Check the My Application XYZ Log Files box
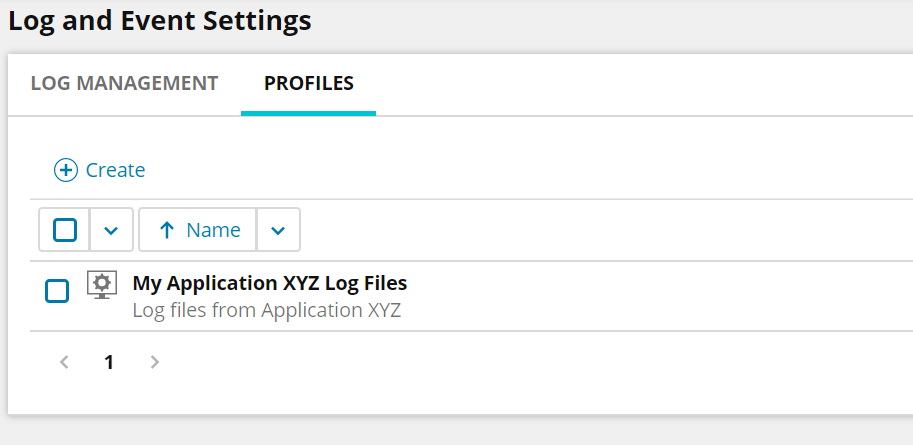 click(x=58, y=291)
